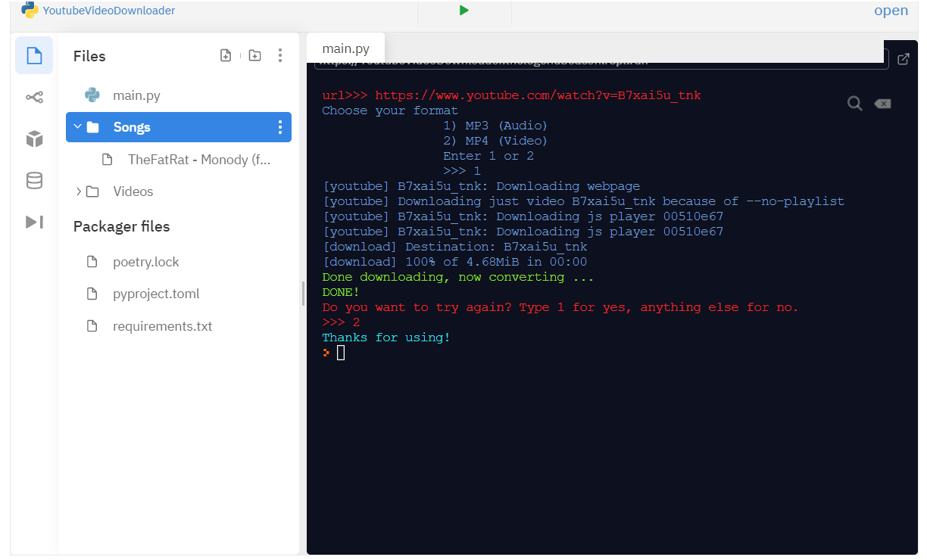Switch to the main.py editor tab
927x560 pixels.
346,48
